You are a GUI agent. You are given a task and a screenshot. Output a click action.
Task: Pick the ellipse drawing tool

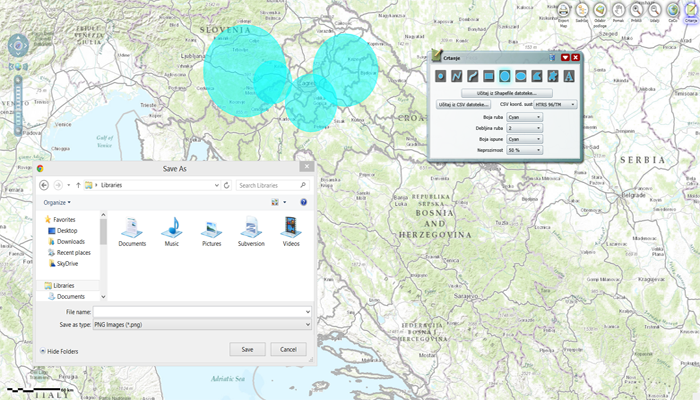point(520,76)
